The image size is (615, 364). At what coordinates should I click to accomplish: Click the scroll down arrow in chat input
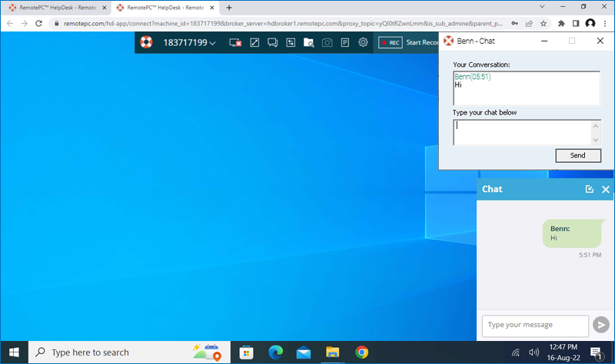tap(596, 140)
